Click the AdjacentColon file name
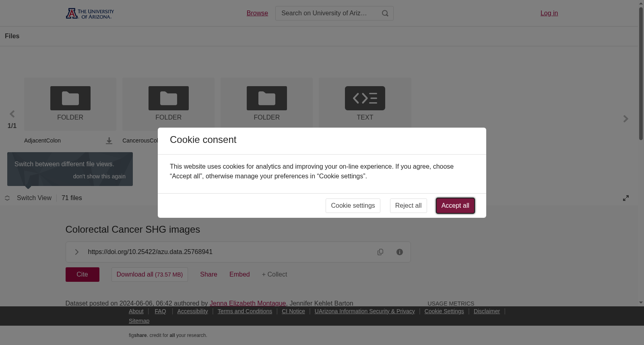This screenshot has height=345, width=644. tap(42, 140)
